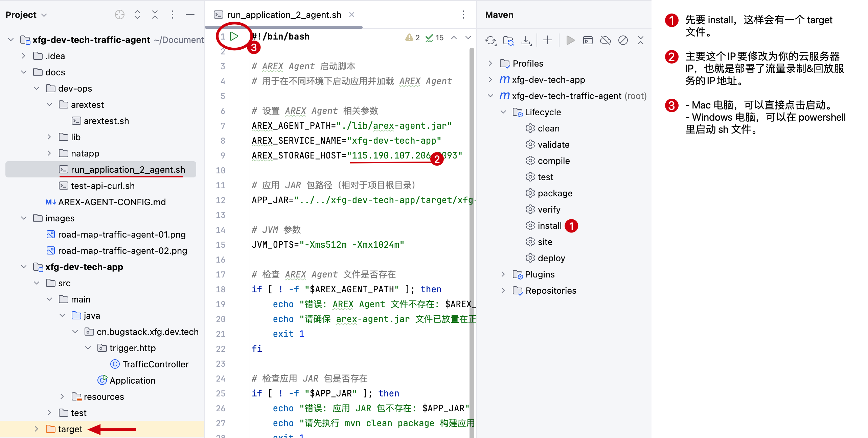Reload all Maven projects
Screen dimensions: 868x438
click(x=491, y=40)
